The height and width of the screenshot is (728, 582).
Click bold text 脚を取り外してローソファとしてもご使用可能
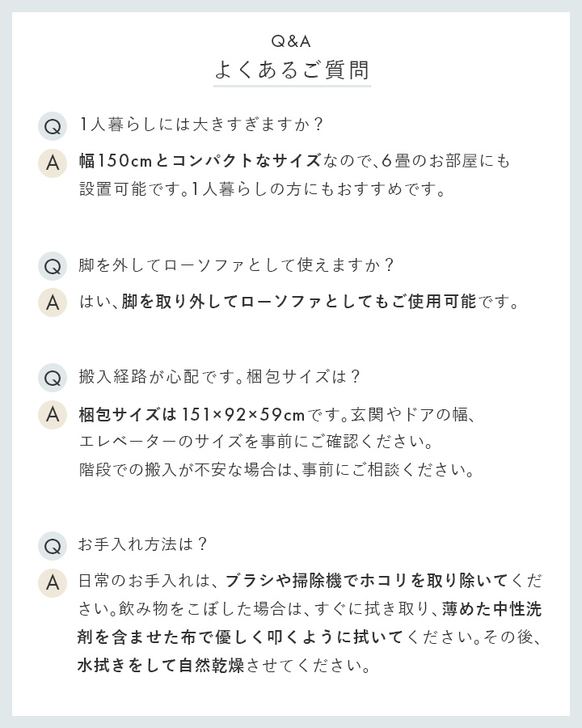coord(299,303)
